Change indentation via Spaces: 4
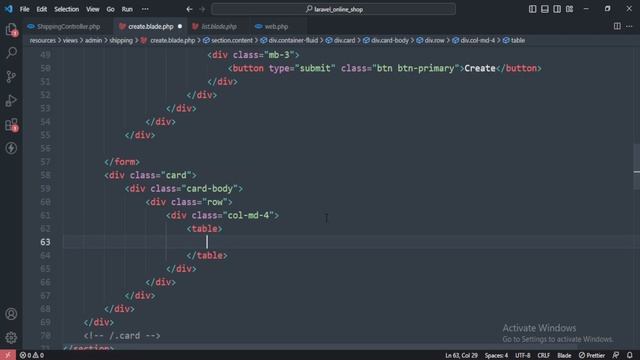Screen dimensions: 640x360 click(496, 356)
